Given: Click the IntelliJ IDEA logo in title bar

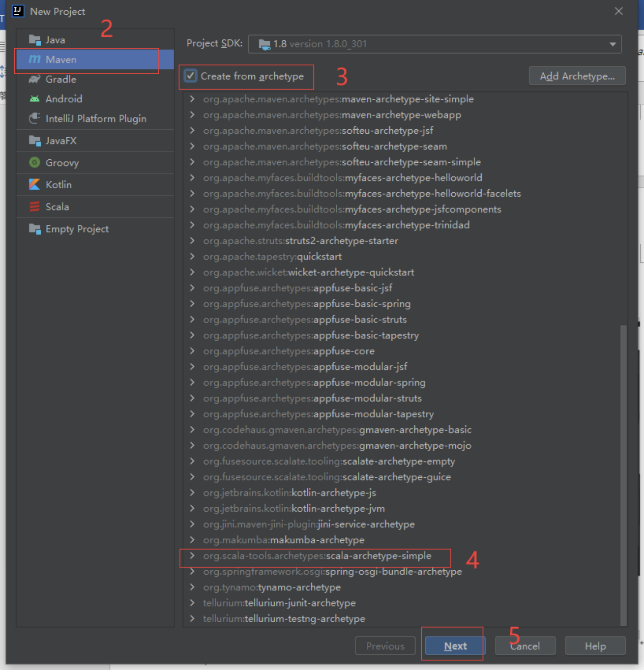Looking at the screenshot, I should click(x=18, y=11).
